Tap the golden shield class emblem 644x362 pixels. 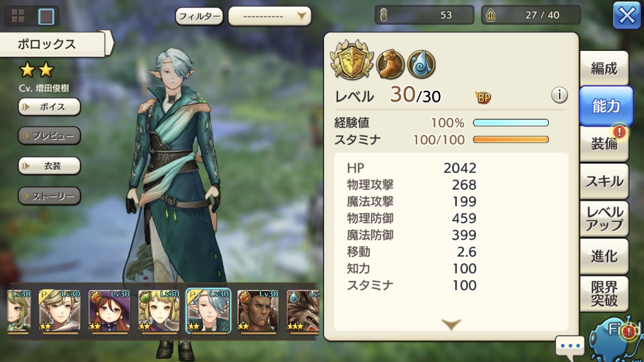coord(352,60)
